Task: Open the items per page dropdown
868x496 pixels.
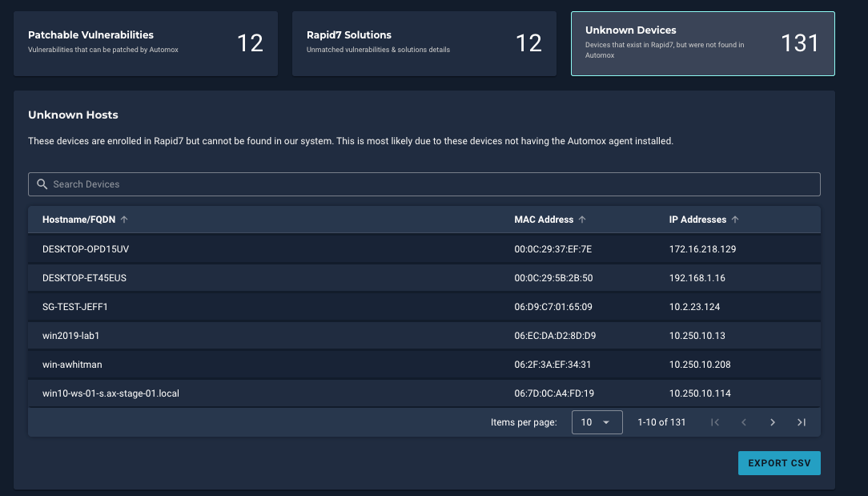Action: click(597, 422)
